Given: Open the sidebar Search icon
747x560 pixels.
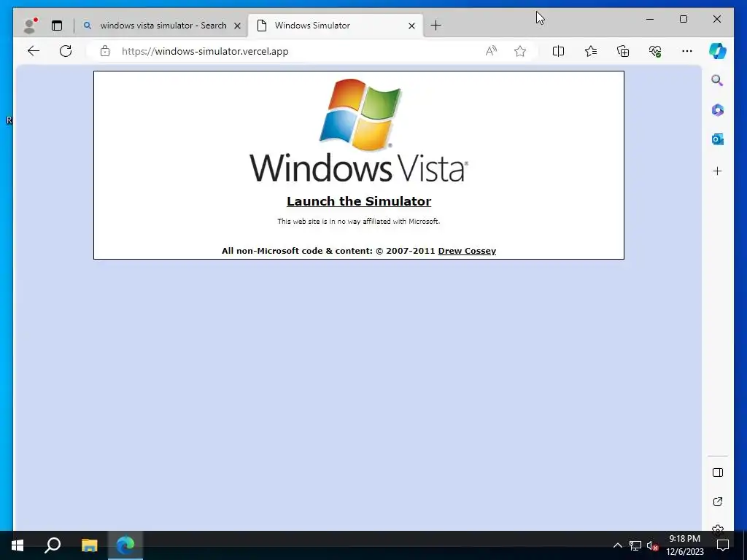Looking at the screenshot, I should coord(717,80).
